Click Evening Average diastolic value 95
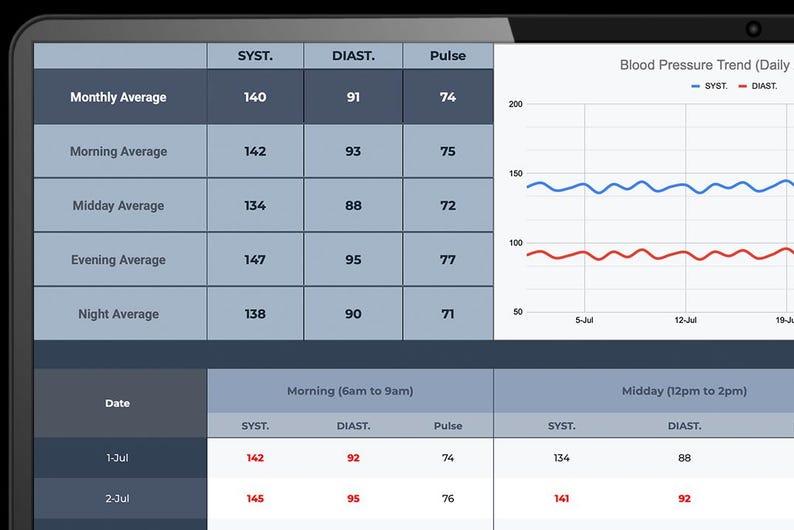 click(353, 260)
